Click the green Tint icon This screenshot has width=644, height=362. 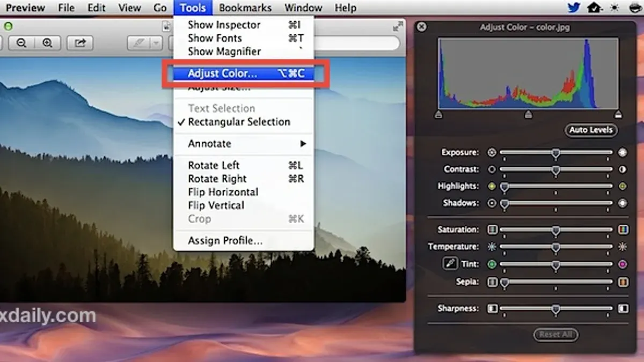point(492,264)
